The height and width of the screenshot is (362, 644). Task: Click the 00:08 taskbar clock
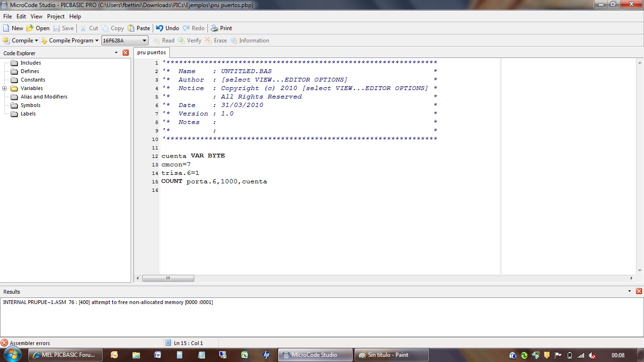click(x=618, y=355)
